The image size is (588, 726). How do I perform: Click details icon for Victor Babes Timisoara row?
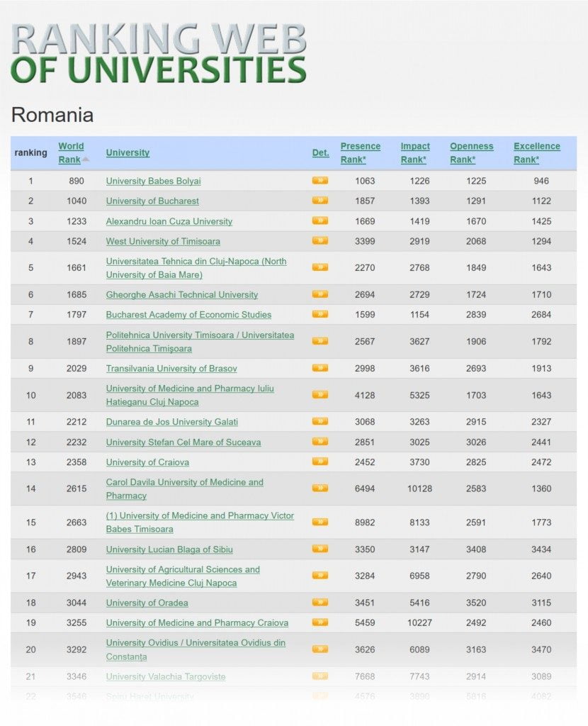(x=320, y=523)
